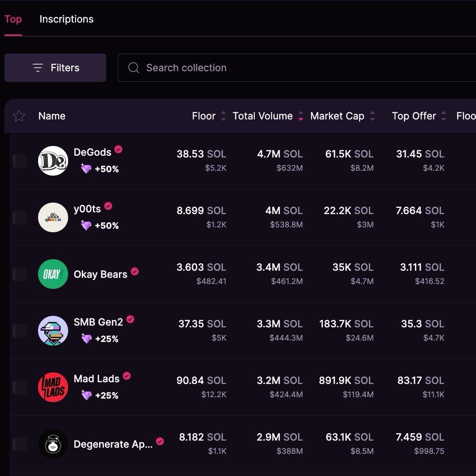Sort by the Top Offer column arrows
The height and width of the screenshot is (476, 476).
pos(444,116)
